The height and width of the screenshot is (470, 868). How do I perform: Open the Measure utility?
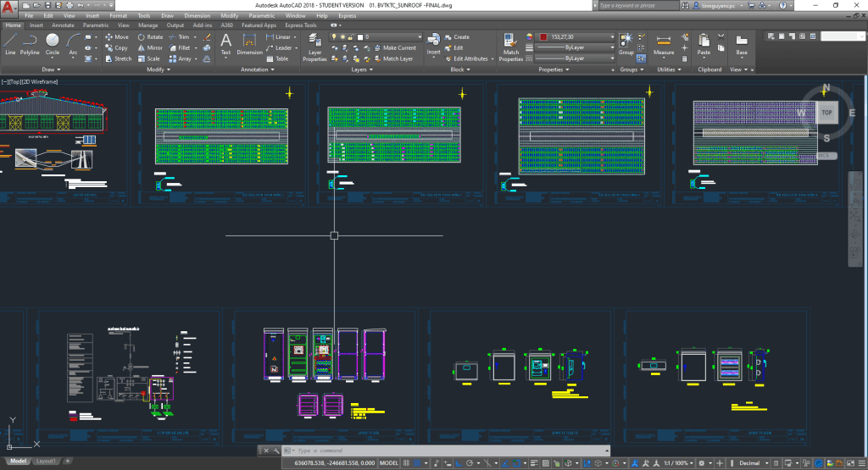(663, 44)
